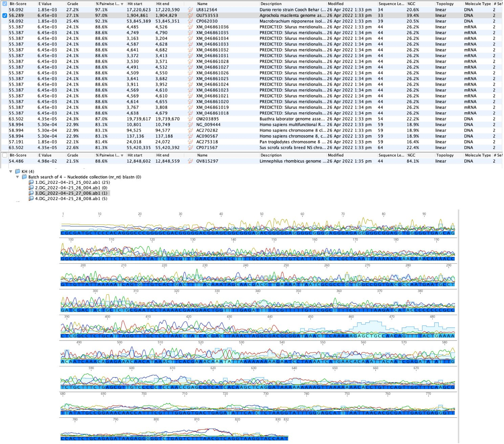Sort top table by Molecule Type header

[x=478, y=4]
